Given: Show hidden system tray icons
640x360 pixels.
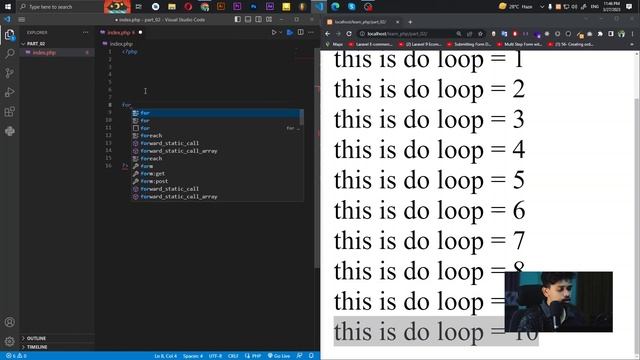Looking at the screenshot, I should point(542,7).
